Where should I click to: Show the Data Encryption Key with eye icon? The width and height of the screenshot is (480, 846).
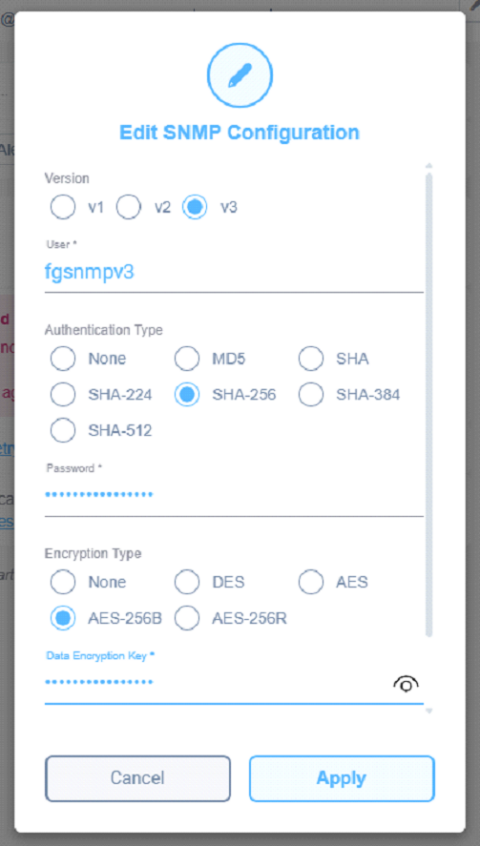coord(406,684)
